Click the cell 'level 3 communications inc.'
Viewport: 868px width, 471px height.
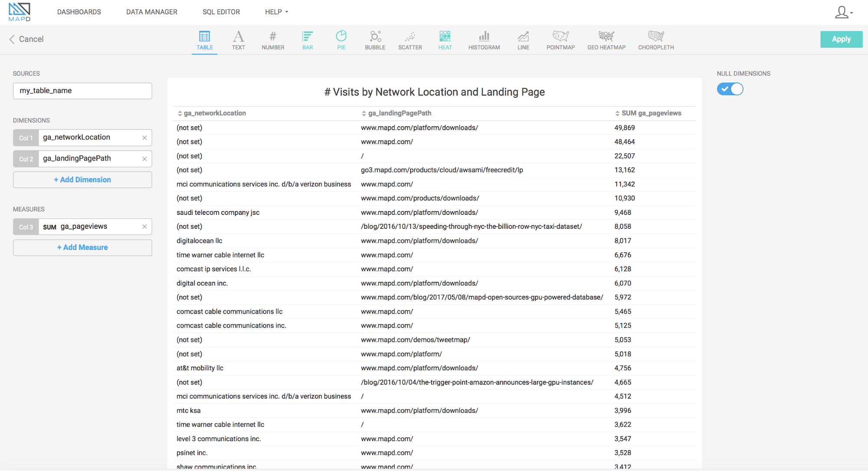click(218, 438)
